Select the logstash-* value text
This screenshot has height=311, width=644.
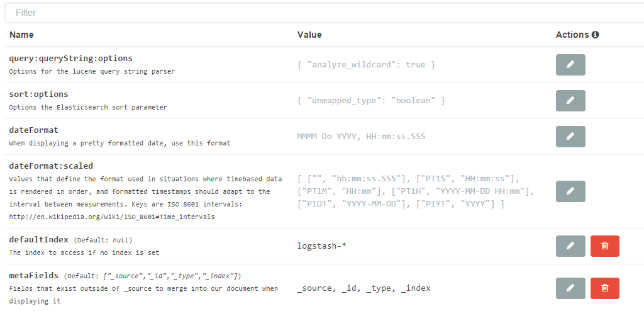(x=323, y=246)
